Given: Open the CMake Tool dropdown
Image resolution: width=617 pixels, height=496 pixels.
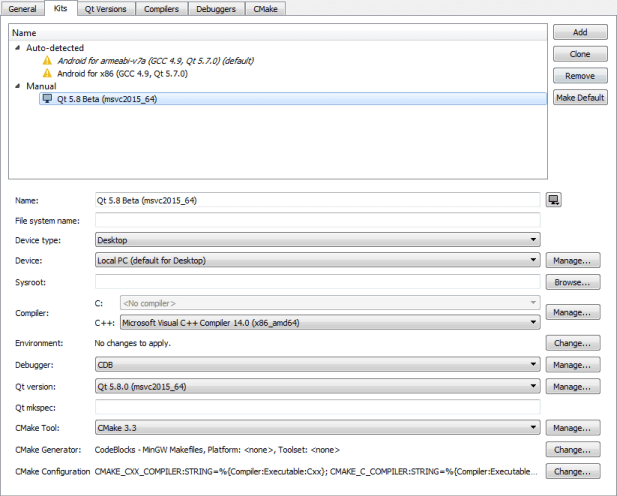Looking at the screenshot, I should pyautogui.click(x=318, y=428).
